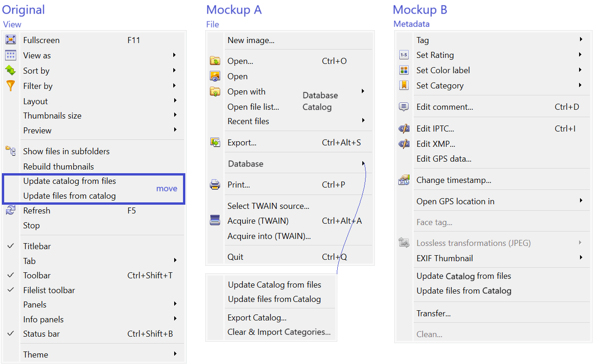Viewport: 593px width, 364px height.
Task: Click the Fullscreen icon in View menu
Action: click(x=11, y=40)
